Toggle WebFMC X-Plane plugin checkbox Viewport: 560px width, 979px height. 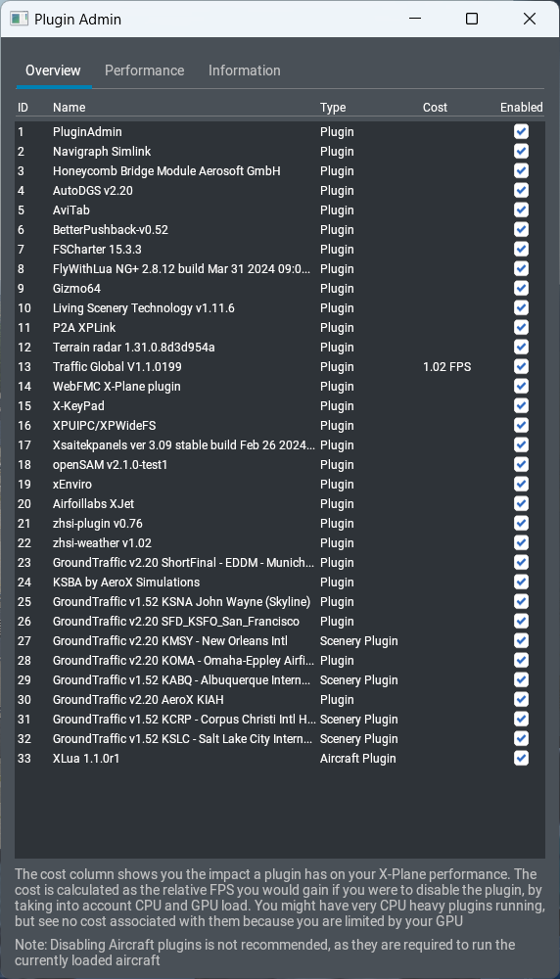pyautogui.click(x=521, y=386)
